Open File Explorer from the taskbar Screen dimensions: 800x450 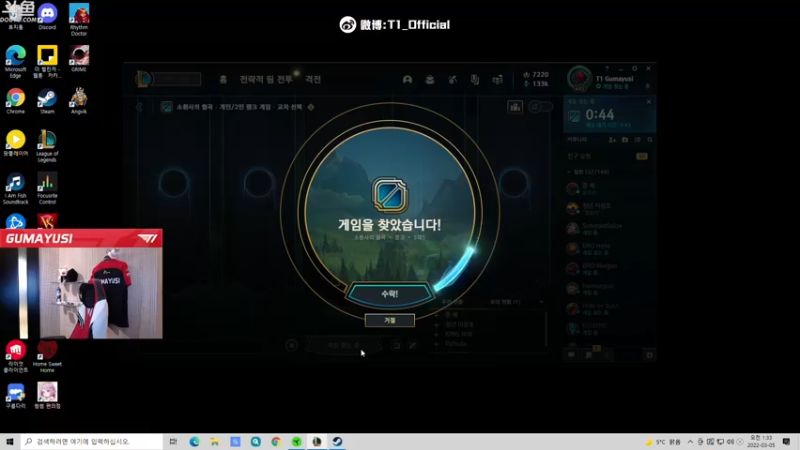(215, 441)
